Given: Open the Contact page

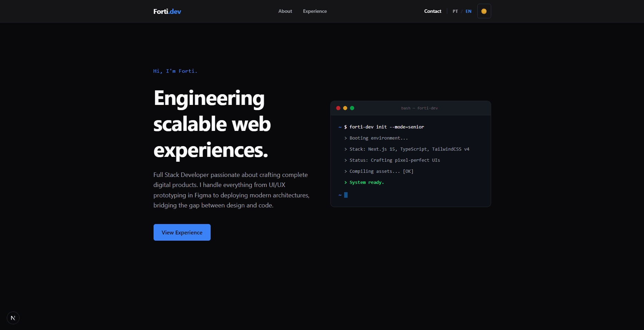Looking at the screenshot, I should 432,11.
